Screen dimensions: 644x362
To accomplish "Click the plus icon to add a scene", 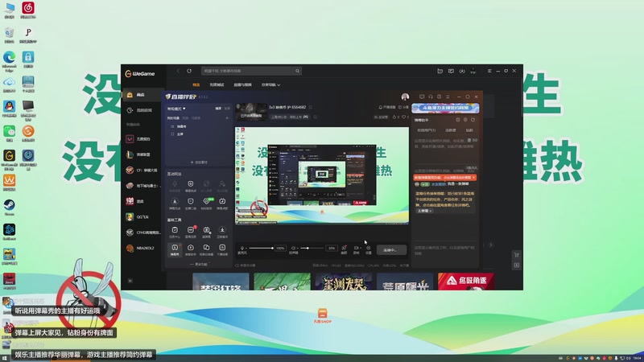I will pyautogui.click(x=227, y=118).
